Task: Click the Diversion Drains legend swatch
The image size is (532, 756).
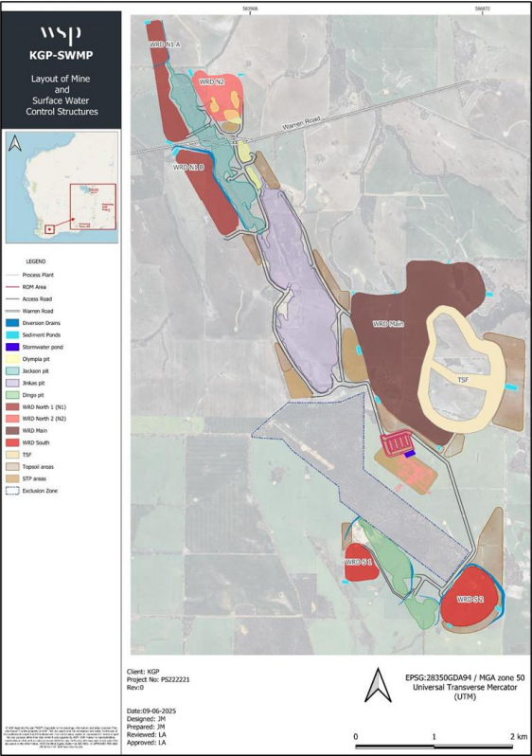Action: [x=12, y=323]
